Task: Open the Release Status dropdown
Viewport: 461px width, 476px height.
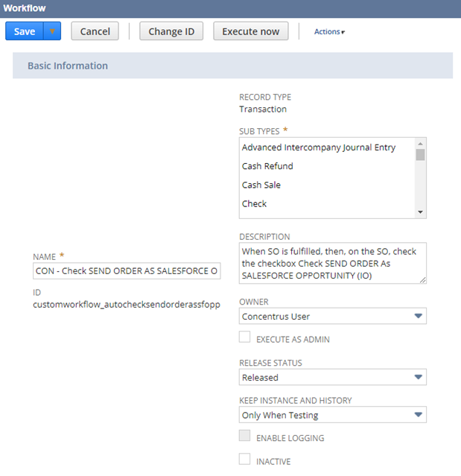Action: pos(332,378)
